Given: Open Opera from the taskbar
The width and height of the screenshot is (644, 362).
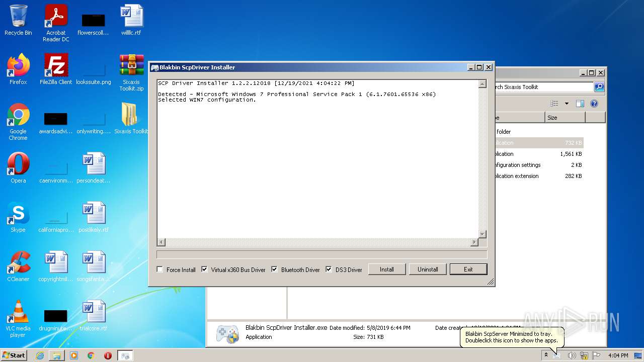Looking at the screenshot, I should 108,355.
